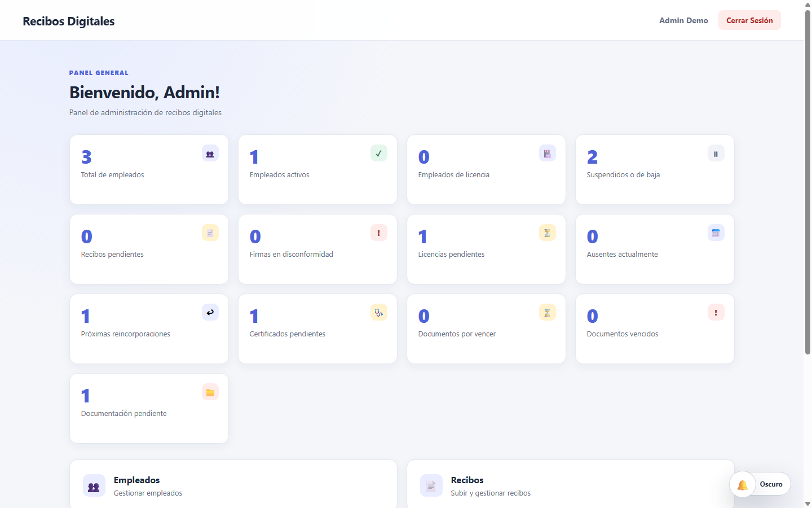The height and width of the screenshot is (508, 812).
Task: Click the return arrow icon on Próximas reincorporaciones card
Action: pyautogui.click(x=210, y=313)
